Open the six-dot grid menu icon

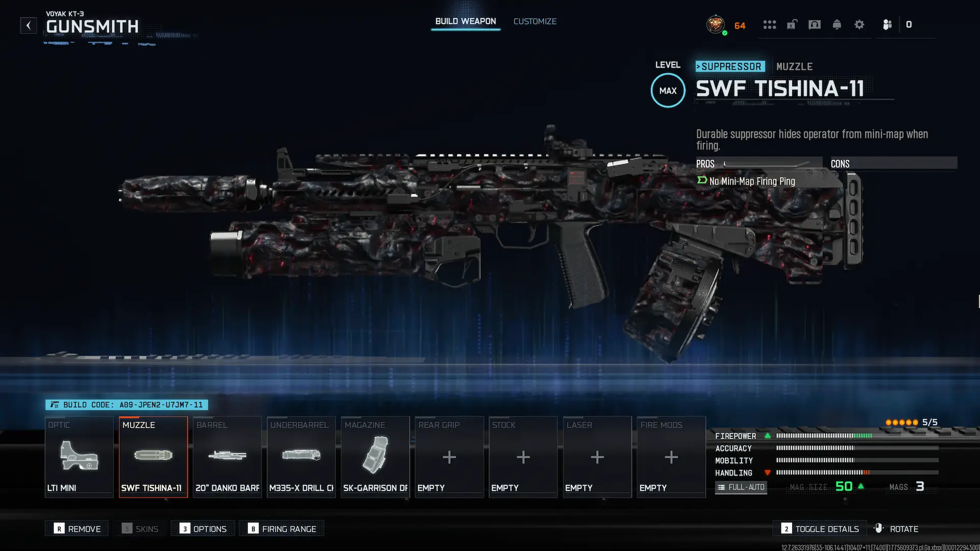click(769, 24)
